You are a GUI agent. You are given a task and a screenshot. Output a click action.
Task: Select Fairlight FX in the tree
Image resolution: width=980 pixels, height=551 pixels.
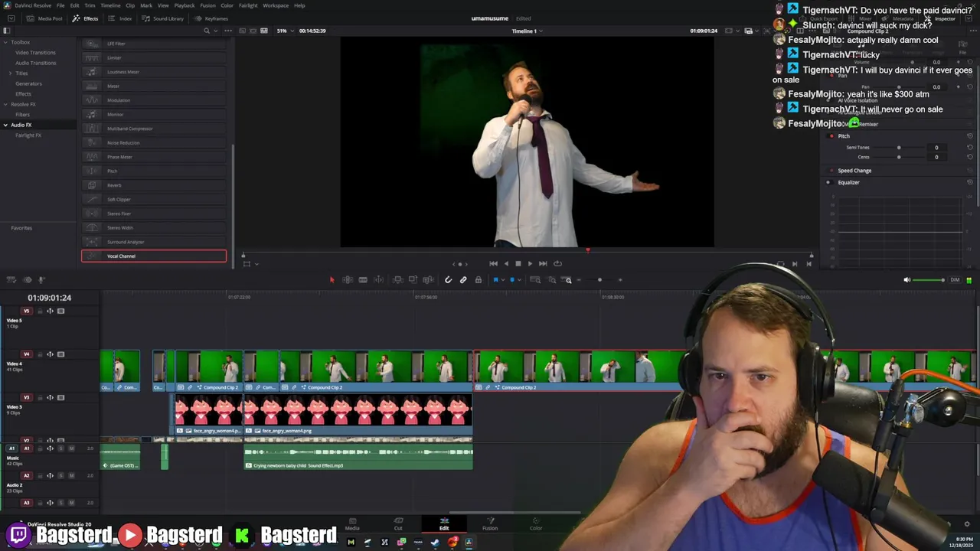tap(28, 135)
